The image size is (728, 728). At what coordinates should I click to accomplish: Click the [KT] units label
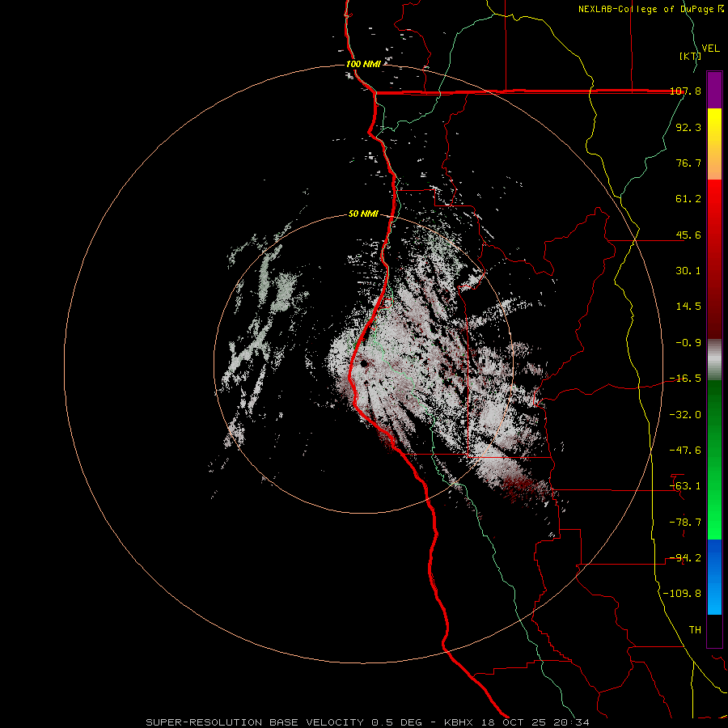click(690, 56)
